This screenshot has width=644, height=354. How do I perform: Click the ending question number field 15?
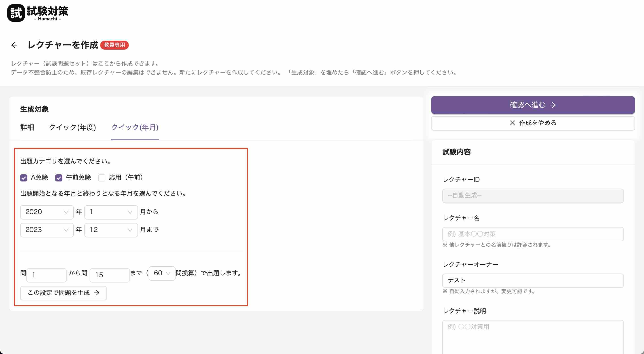[110, 275]
